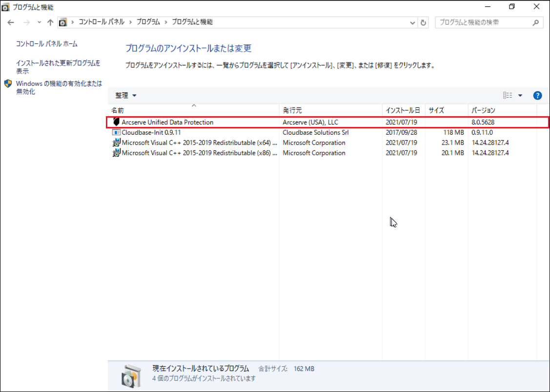The width and height of the screenshot is (550, 392).
Task: Open コントロール パネル ホーム link
Action: (47, 44)
